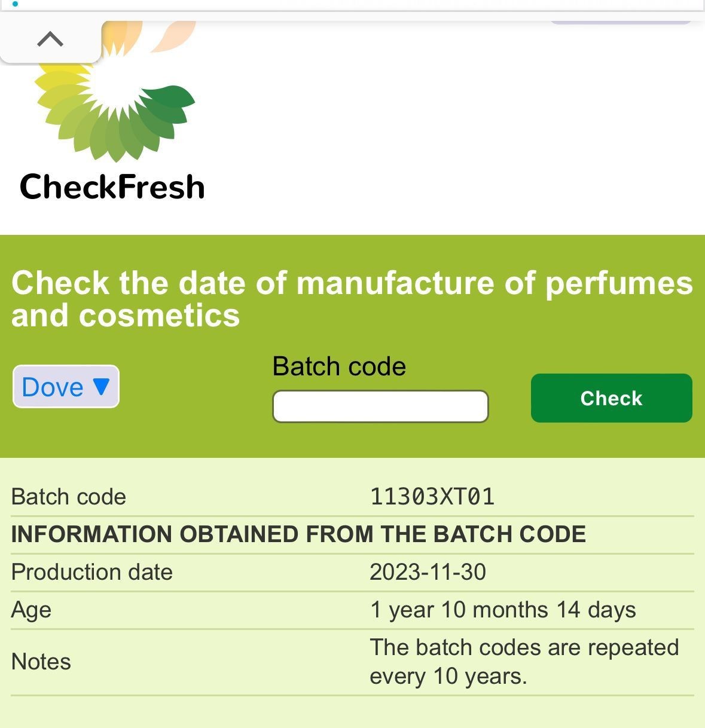Click the Production date row label
Image resolution: width=705 pixels, height=728 pixels.
(92, 572)
